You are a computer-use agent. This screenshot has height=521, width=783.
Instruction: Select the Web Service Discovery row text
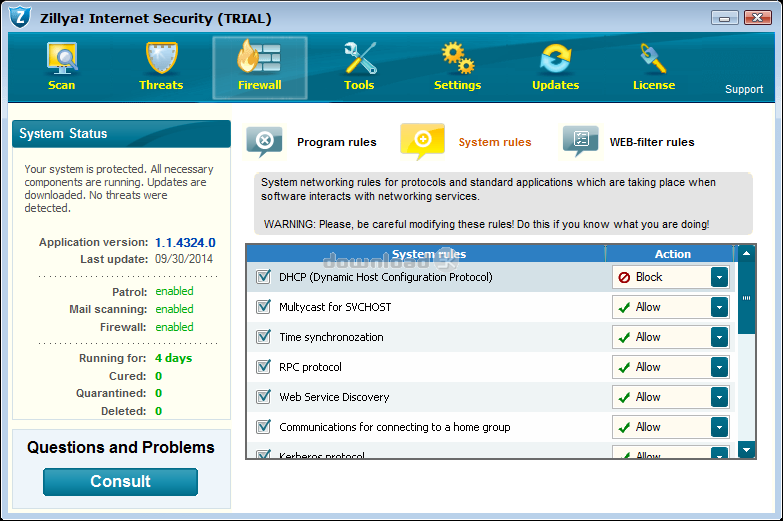334,397
